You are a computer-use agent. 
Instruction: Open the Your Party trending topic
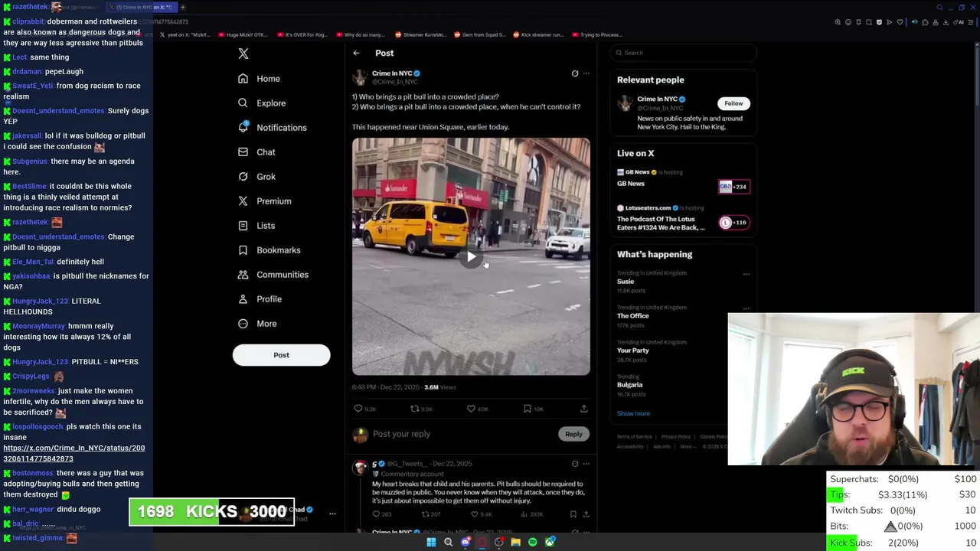[633, 350]
